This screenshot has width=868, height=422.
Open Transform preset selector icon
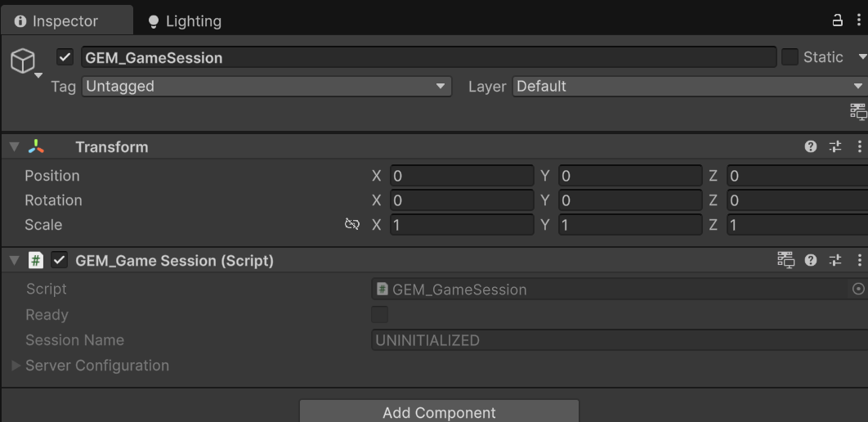(x=835, y=147)
